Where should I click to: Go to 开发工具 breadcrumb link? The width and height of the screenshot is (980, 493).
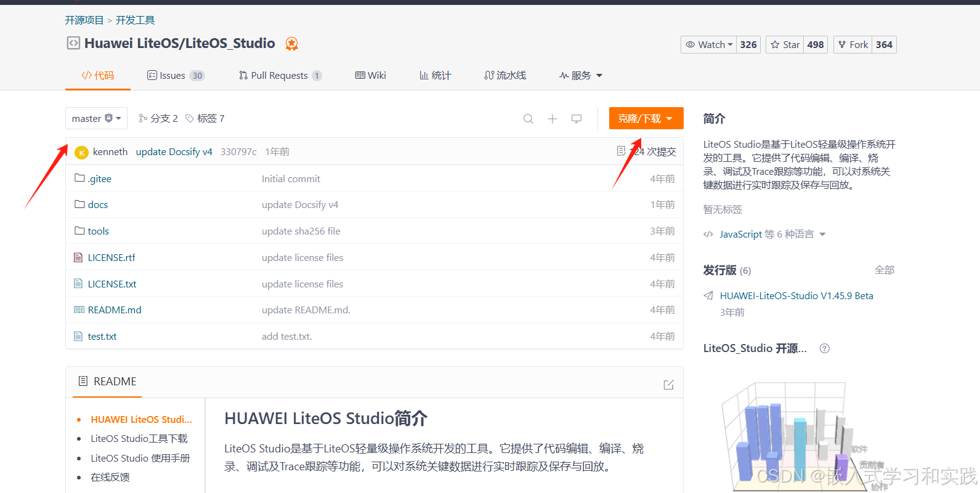point(136,20)
